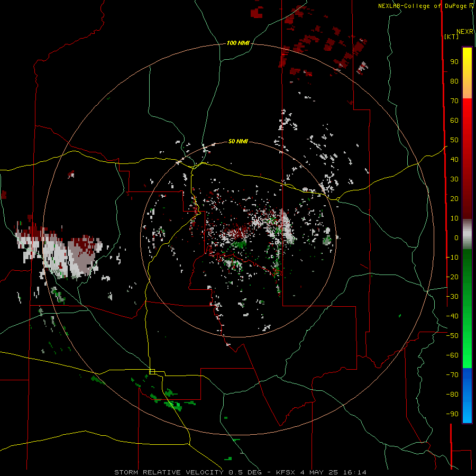Select the -40 knots scale label
This screenshot has width=476, height=476.
(452, 316)
